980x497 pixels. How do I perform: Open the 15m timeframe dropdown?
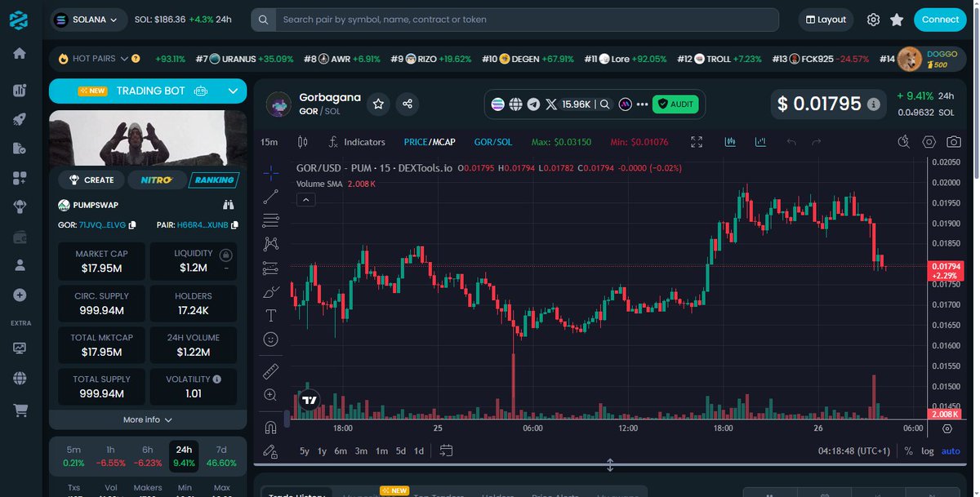[269, 142]
